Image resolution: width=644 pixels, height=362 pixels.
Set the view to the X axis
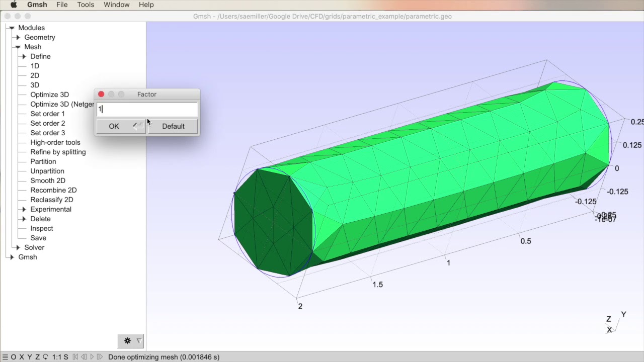22,357
